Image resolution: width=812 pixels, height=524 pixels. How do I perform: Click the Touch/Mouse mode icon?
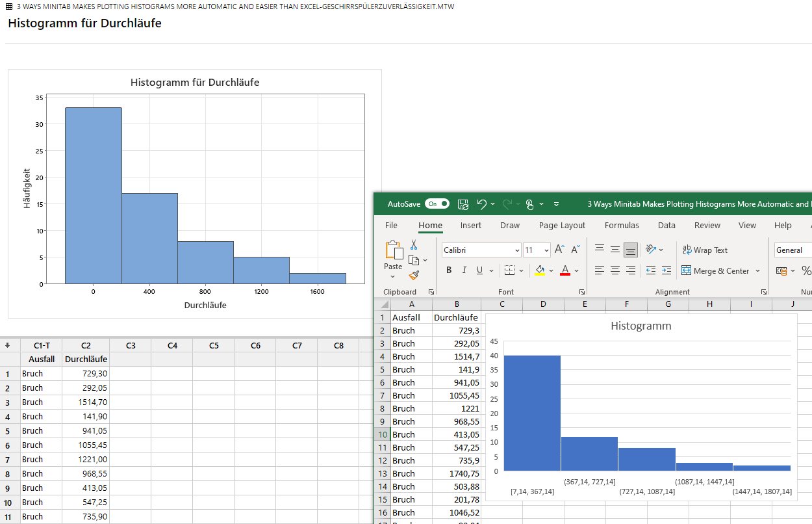(x=529, y=204)
